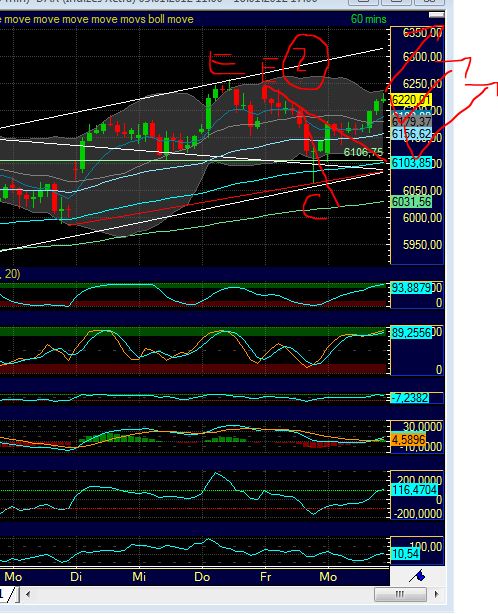Click the Do day label on time axis
Viewport: 498px width, 614px height.
point(202,576)
